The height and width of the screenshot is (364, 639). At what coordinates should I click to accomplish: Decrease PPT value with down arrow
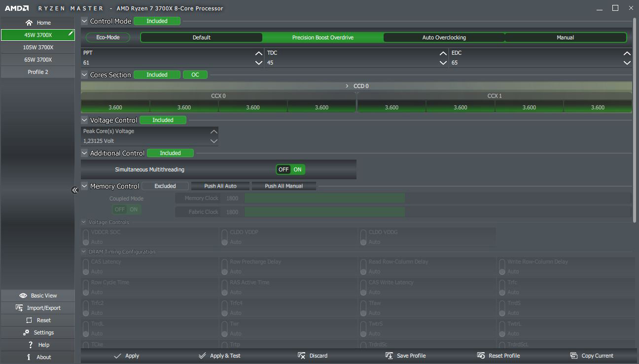pos(259,63)
